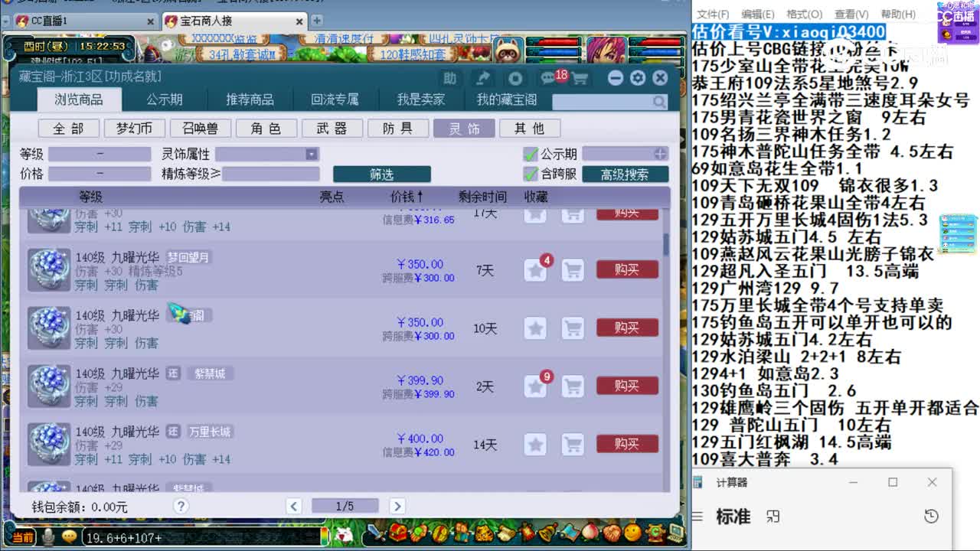
Task: Add the 10天 九曜光华 item to cart
Action: pos(573,328)
